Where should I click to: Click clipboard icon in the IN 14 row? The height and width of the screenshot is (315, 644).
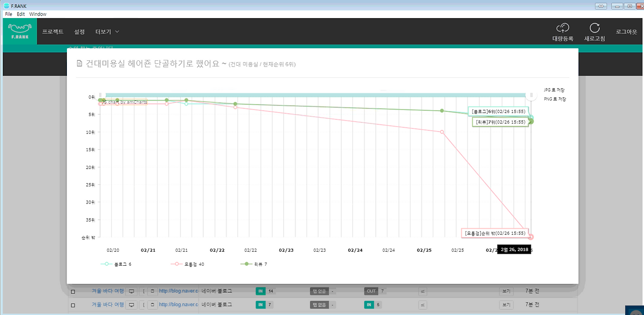153,291
